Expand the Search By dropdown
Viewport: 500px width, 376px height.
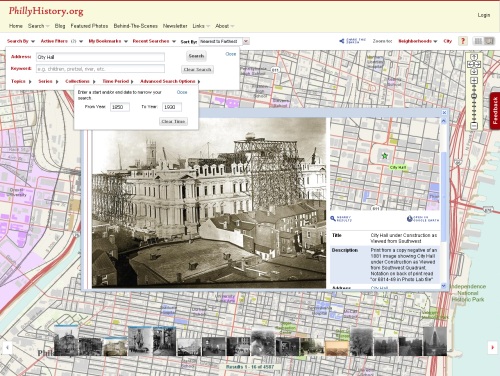(21, 41)
